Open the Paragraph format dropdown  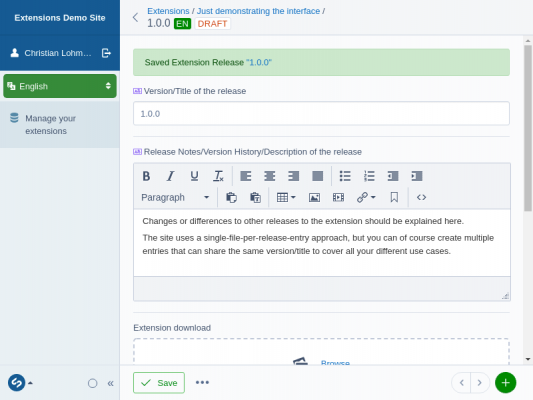(x=175, y=197)
